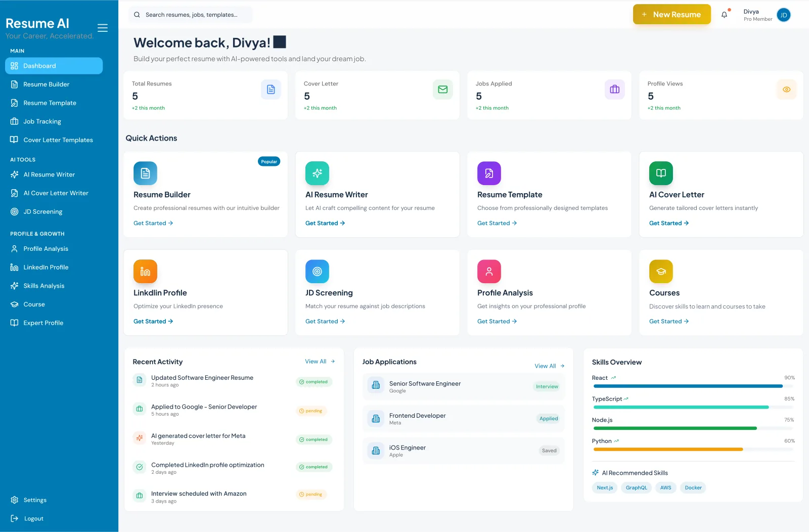The width and height of the screenshot is (809, 532).
Task: Click the Resume Template card icon
Action: click(489, 173)
